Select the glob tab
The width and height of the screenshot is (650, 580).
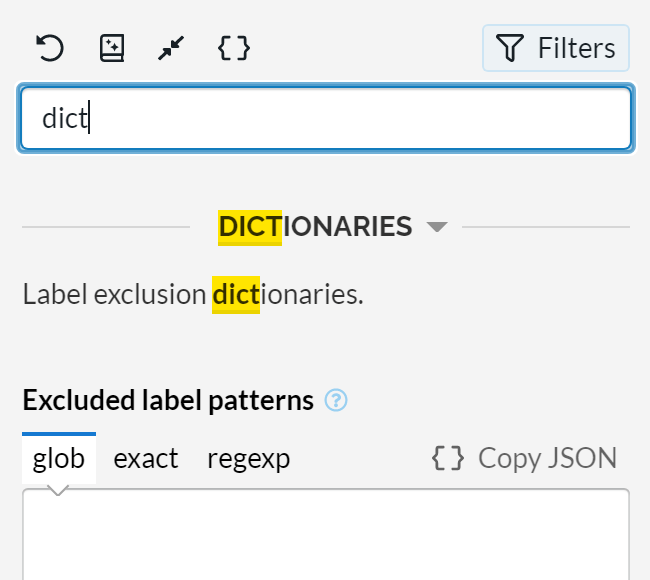point(59,459)
